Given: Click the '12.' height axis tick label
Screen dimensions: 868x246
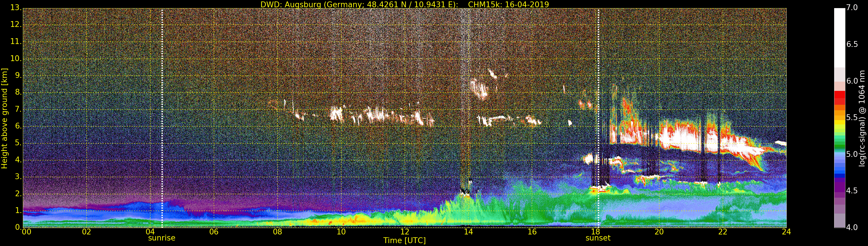Looking at the screenshot, I should point(16,25).
